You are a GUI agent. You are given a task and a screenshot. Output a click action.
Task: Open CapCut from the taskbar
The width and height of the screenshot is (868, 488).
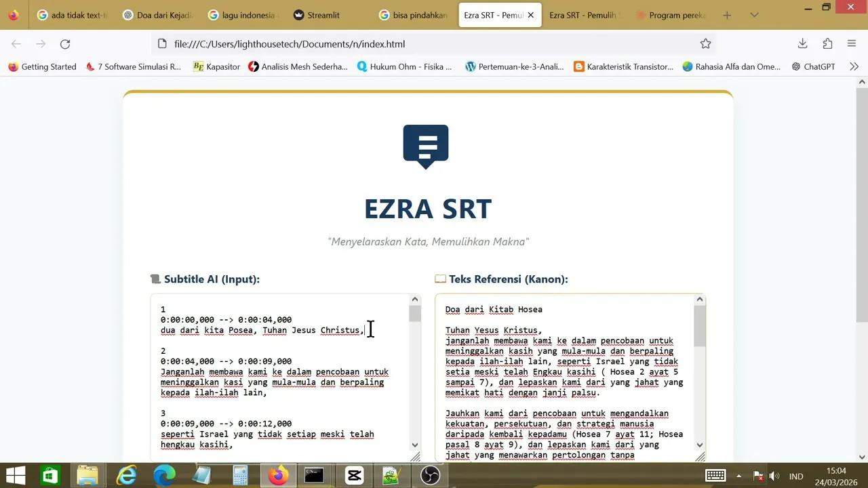click(x=355, y=476)
